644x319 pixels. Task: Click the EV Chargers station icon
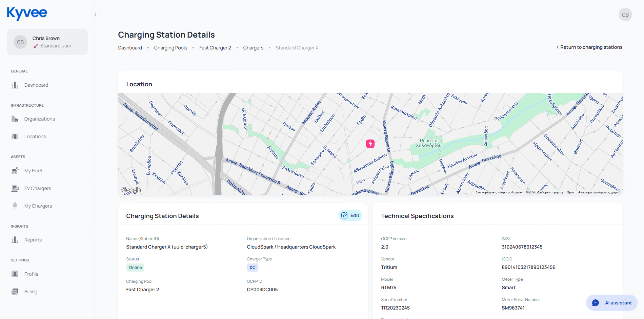[15, 188]
